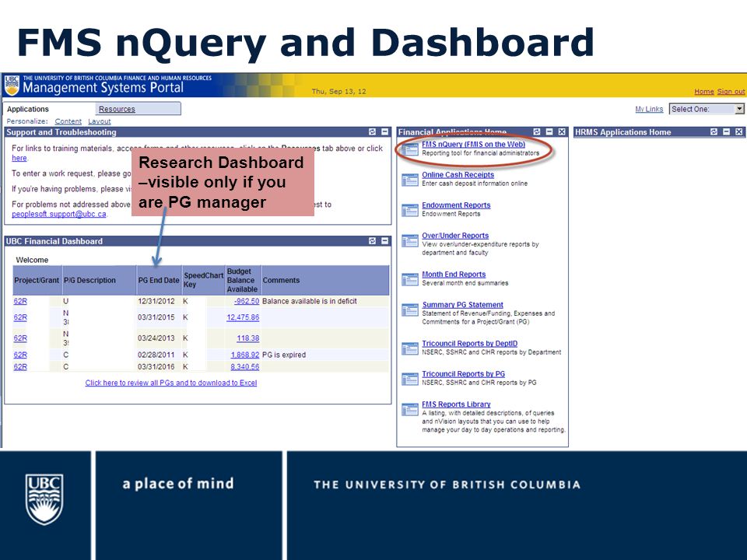Refresh the HRMS Applications Home pagelet
The width and height of the screenshot is (747, 560).
[714, 132]
